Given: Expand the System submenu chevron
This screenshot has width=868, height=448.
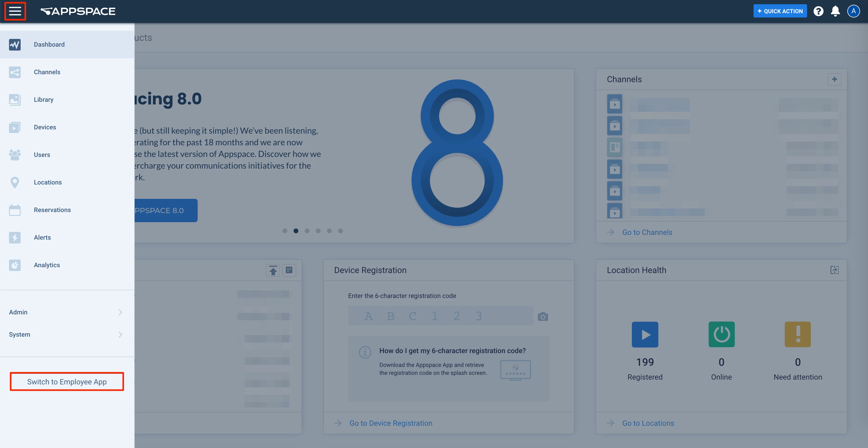Looking at the screenshot, I should click(x=120, y=335).
